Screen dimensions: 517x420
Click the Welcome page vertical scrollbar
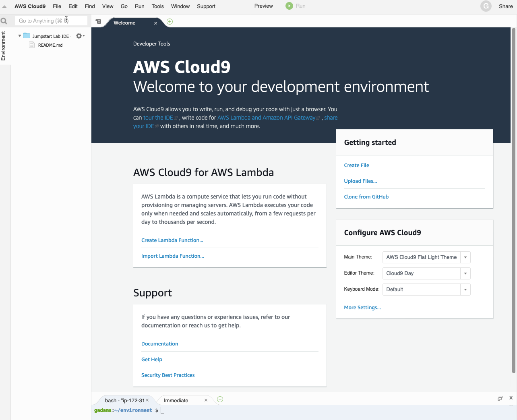pos(514,201)
